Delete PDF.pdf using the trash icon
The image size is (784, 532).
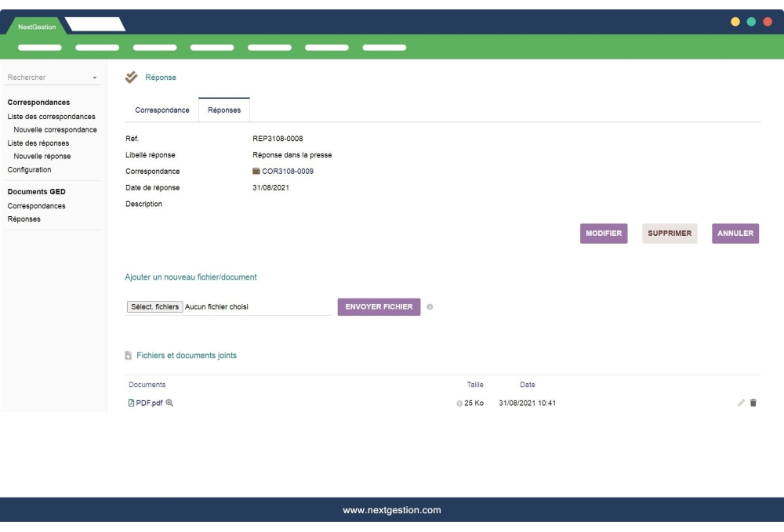point(753,401)
